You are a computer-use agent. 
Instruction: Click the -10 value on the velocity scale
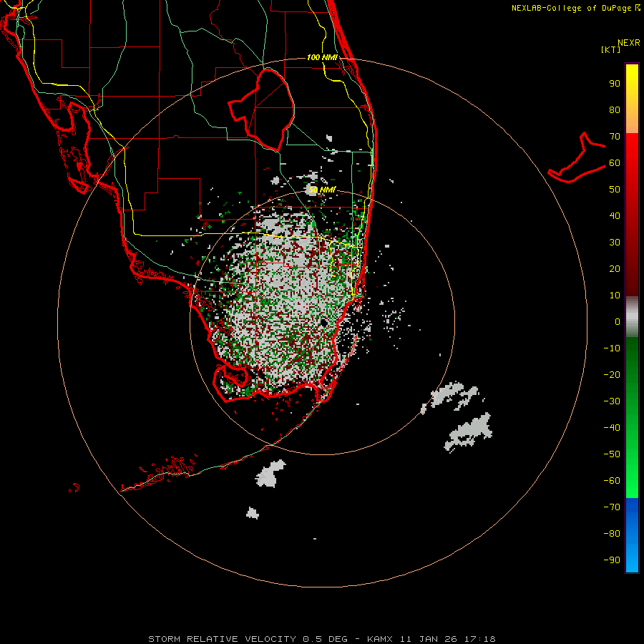(x=612, y=348)
